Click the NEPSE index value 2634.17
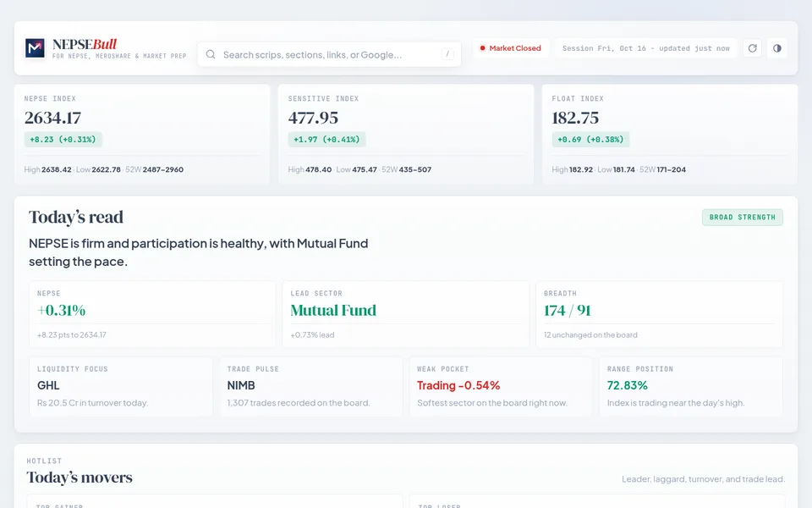 [x=52, y=119]
